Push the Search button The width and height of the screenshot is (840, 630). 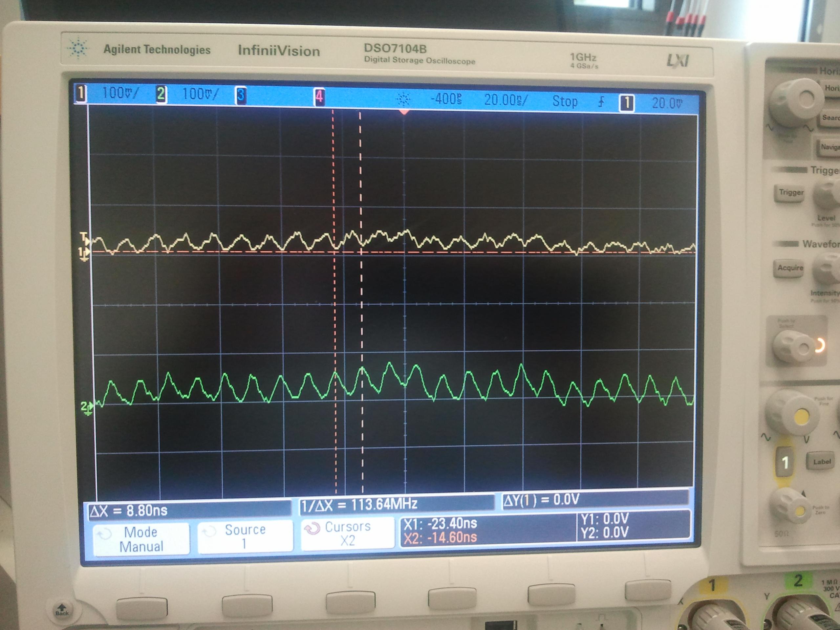[x=830, y=118]
